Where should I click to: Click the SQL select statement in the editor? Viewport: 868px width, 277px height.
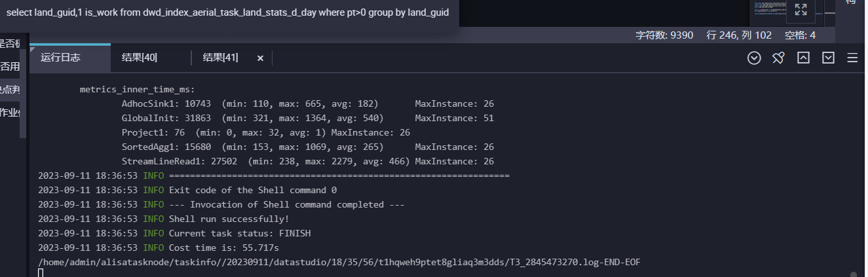(227, 12)
